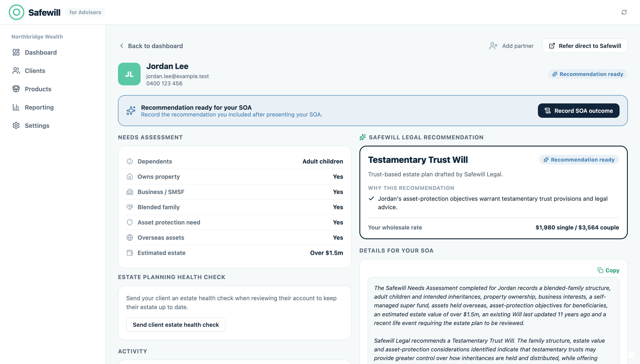Click the Clients people icon
Screen dimensions: 640x364
16,71
